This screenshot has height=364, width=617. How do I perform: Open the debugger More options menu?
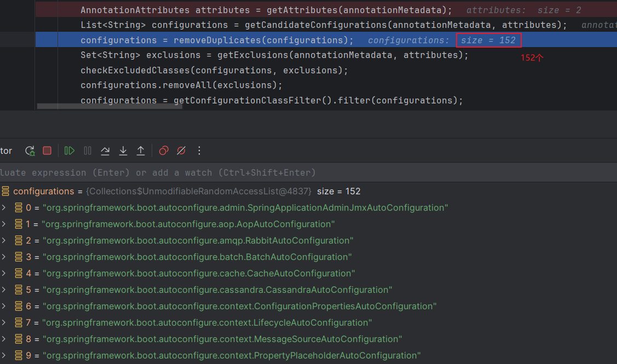199,151
